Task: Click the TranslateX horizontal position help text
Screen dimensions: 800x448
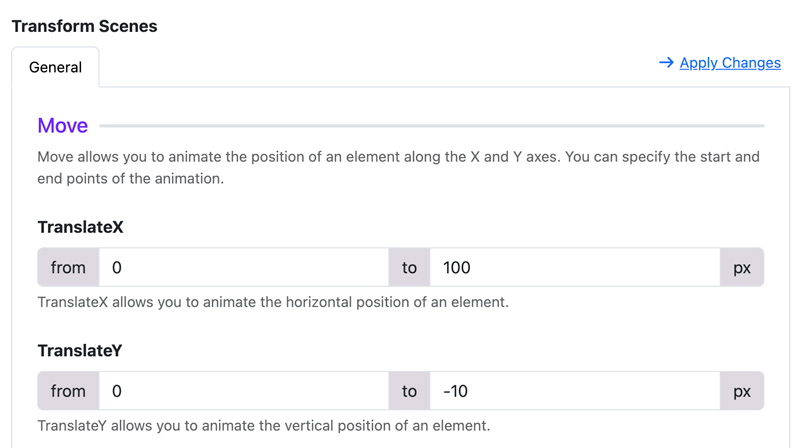Action: tap(273, 302)
